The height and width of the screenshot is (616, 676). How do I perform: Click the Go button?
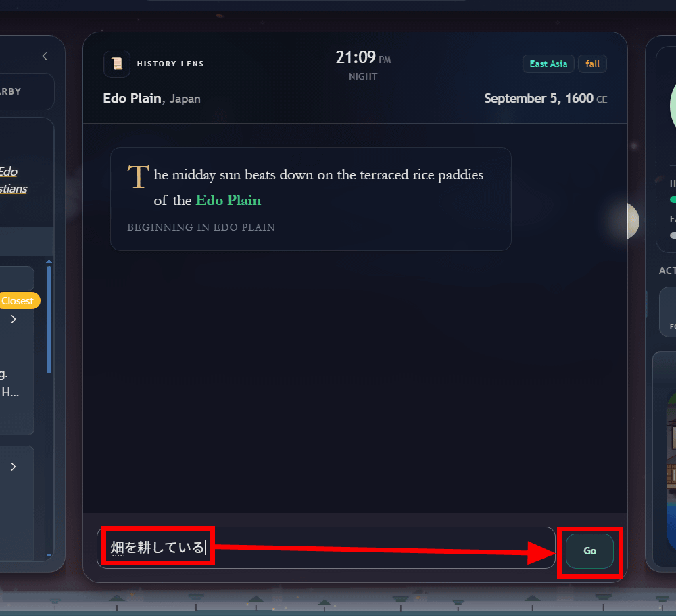click(589, 551)
